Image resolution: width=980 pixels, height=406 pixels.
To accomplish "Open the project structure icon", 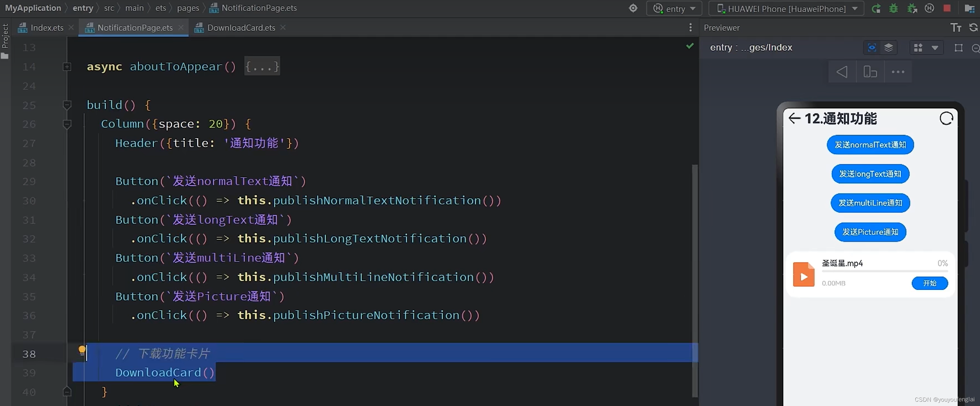I will (969, 8).
